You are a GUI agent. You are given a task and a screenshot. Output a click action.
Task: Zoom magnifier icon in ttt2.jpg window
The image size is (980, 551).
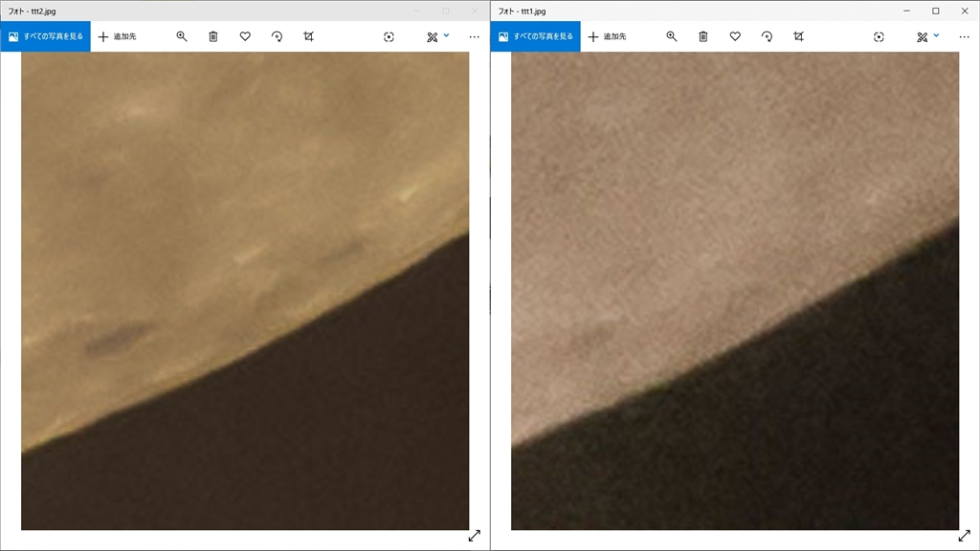click(x=181, y=36)
